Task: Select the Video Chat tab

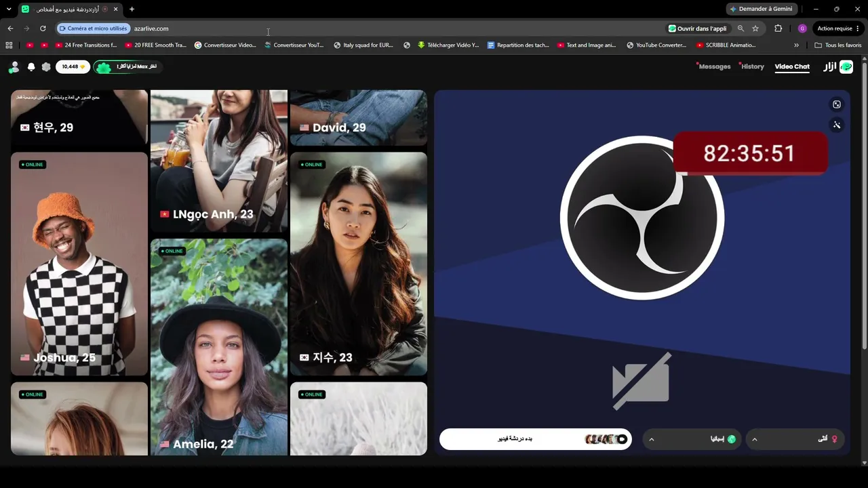Action: pyautogui.click(x=792, y=67)
